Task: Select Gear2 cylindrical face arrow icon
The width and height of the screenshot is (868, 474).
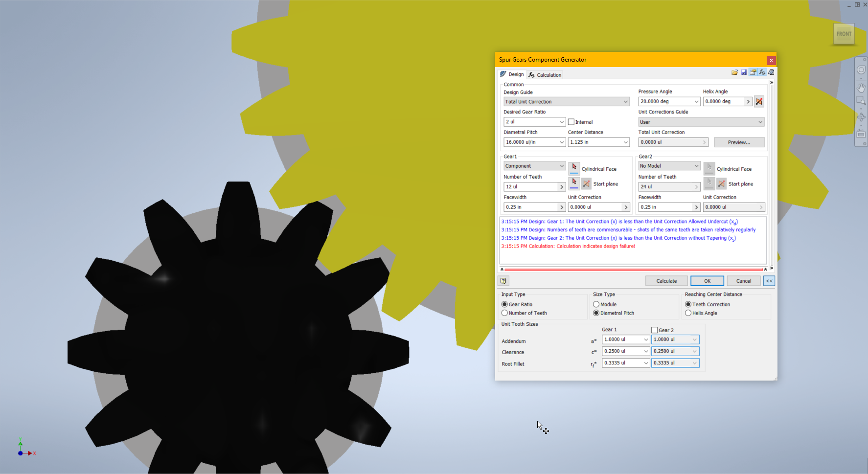Action: click(709, 169)
